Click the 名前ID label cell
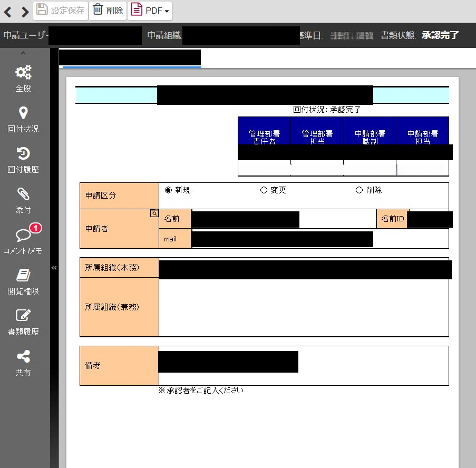 coord(393,219)
